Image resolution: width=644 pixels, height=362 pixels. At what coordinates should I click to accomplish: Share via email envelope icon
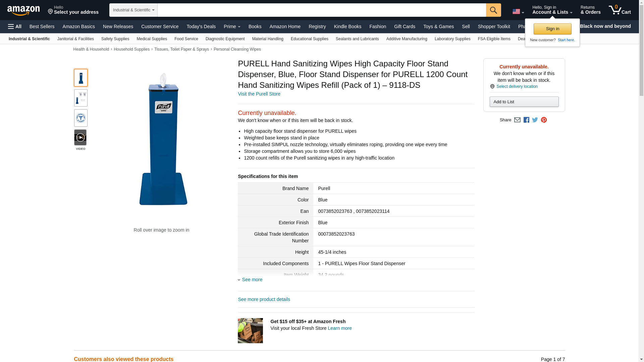tap(517, 120)
